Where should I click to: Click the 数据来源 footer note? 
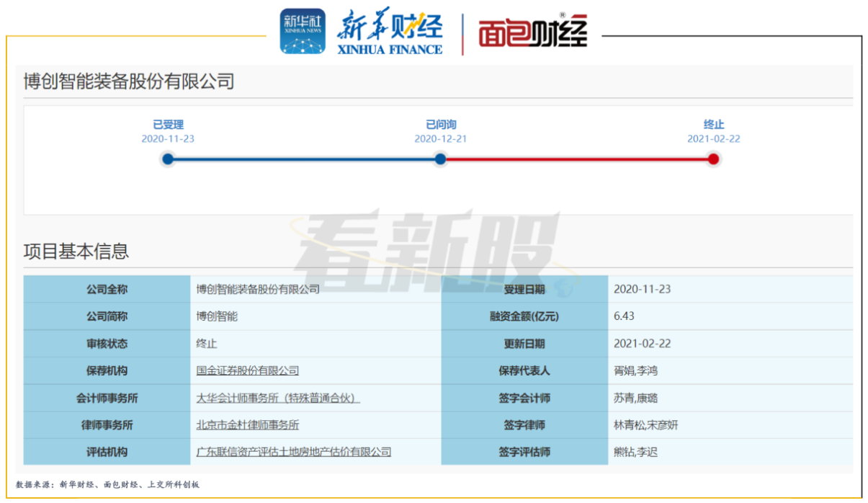107,485
